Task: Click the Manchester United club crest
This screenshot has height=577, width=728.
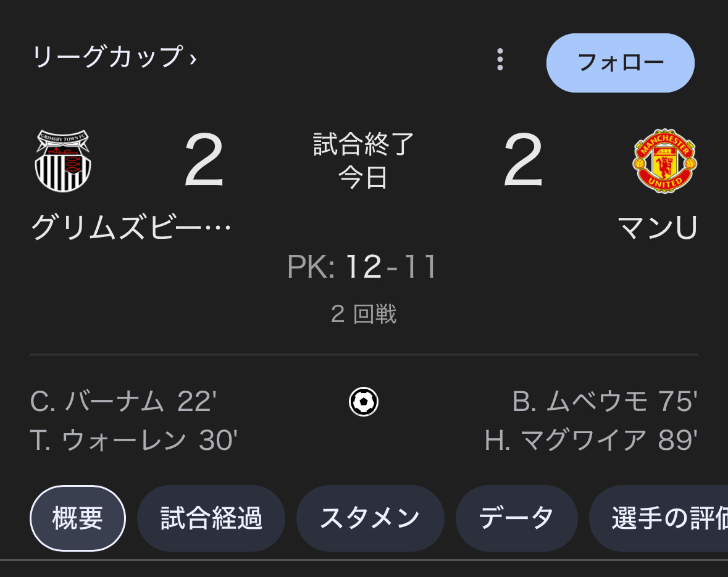Action: pos(665,160)
